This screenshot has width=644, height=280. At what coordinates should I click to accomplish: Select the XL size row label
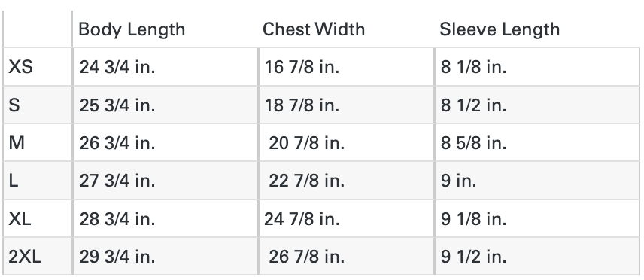click(x=20, y=219)
